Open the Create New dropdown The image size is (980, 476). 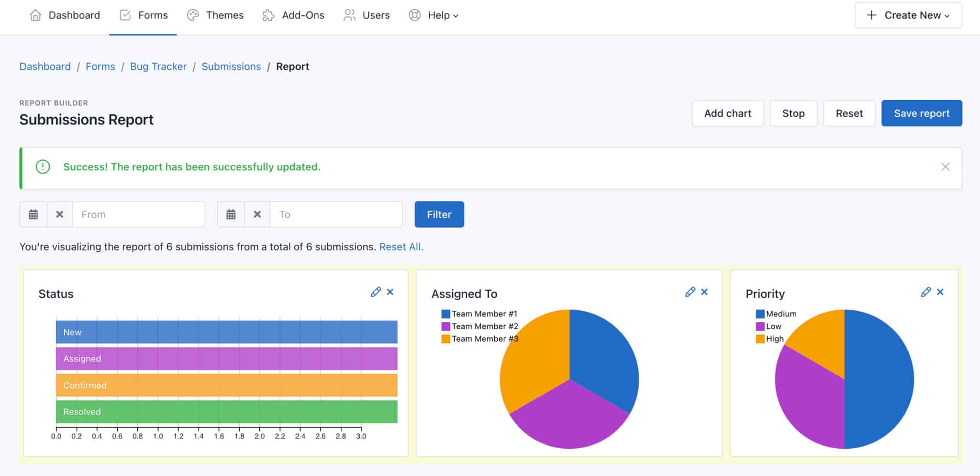pyautogui.click(x=908, y=15)
